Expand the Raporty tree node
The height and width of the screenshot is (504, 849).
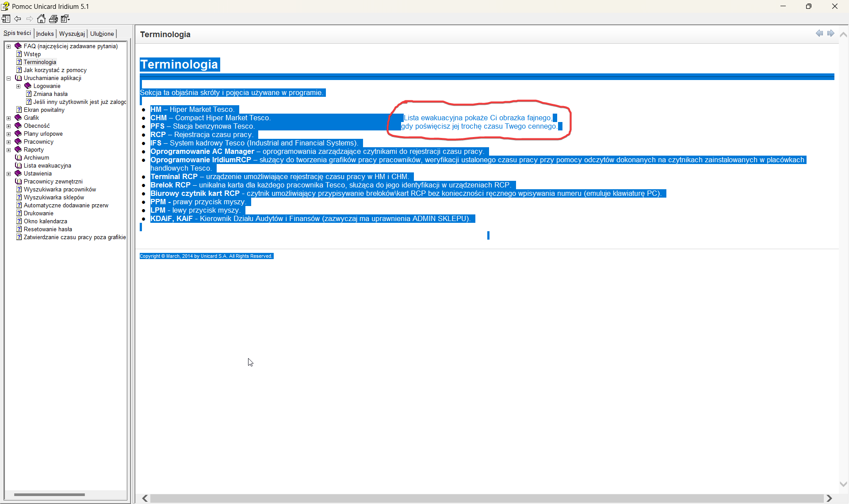(x=8, y=150)
